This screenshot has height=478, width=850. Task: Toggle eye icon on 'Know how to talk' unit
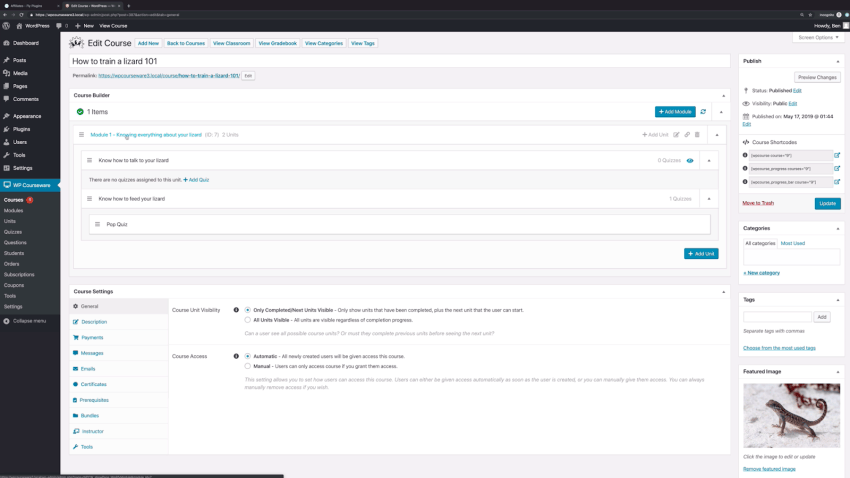(690, 161)
